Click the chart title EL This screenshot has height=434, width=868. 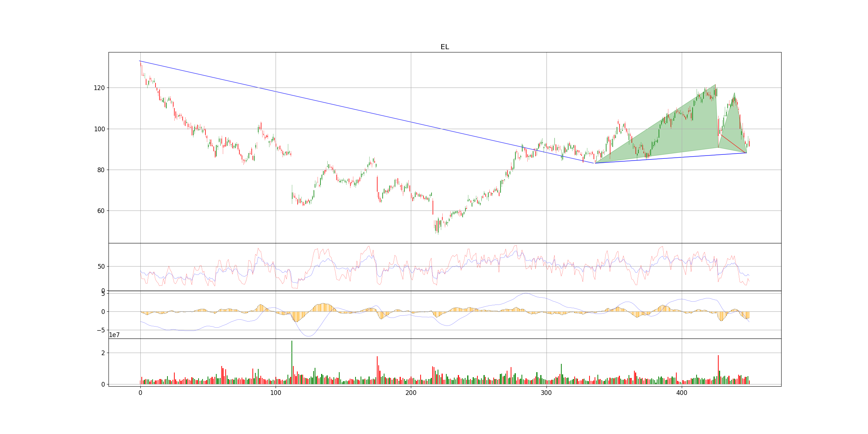(444, 47)
